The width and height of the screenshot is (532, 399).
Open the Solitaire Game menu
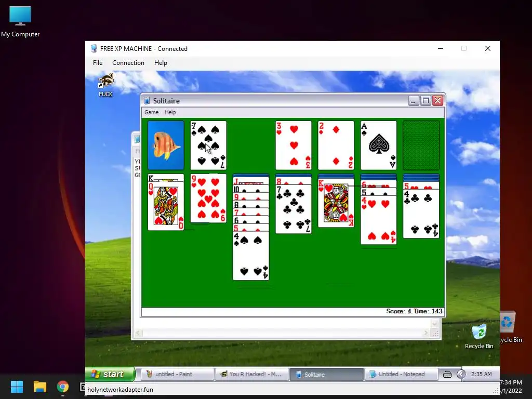coord(151,112)
